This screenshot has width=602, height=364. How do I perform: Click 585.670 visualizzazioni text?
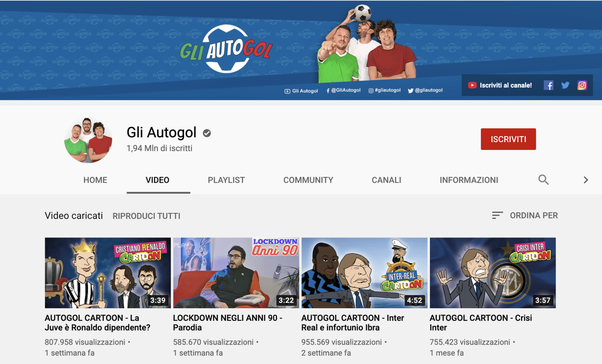pyautogui.click(x=213, y=342)
